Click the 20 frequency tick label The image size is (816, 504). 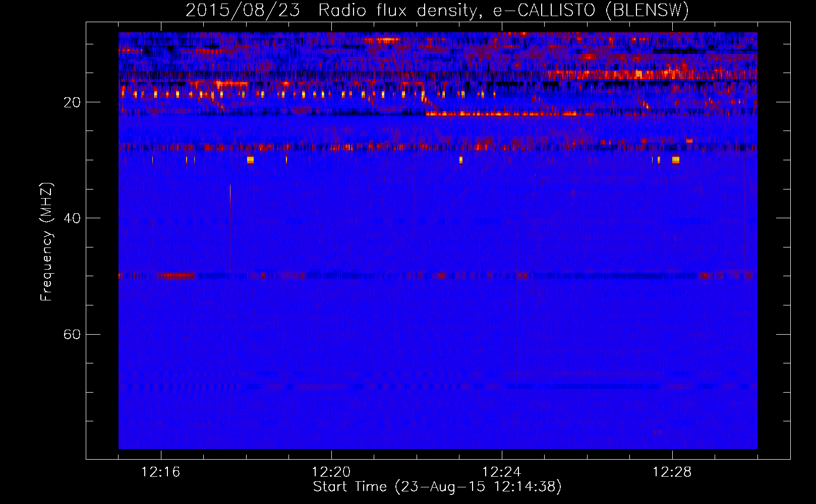click(72, 102)
